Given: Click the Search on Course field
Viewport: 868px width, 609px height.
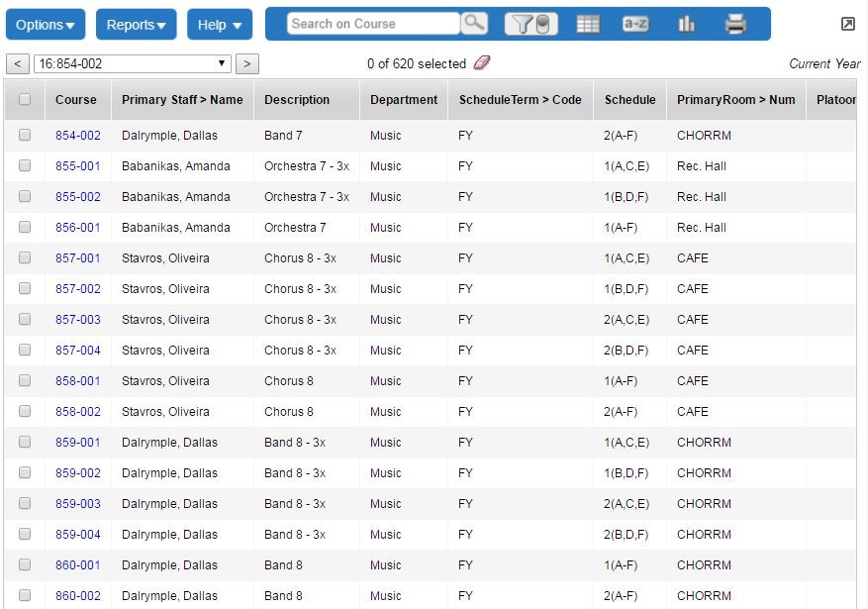Looking at the screenshot, I should click(x=373, y=24).
